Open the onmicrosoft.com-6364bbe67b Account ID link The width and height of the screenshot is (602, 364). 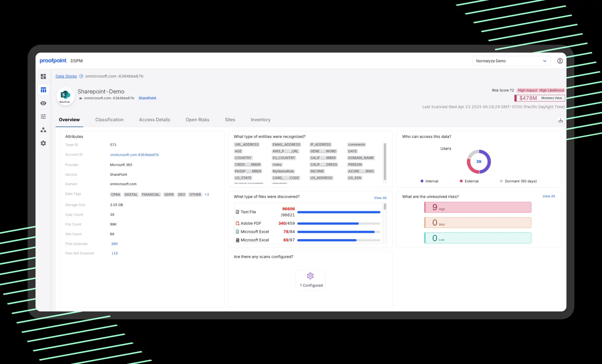134,155
